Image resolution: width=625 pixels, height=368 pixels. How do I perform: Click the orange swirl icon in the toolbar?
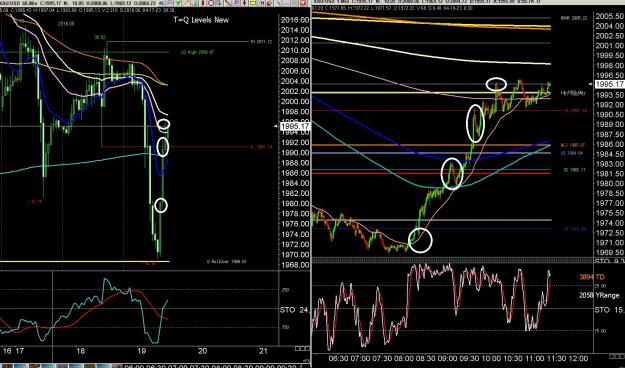[269, 3]
